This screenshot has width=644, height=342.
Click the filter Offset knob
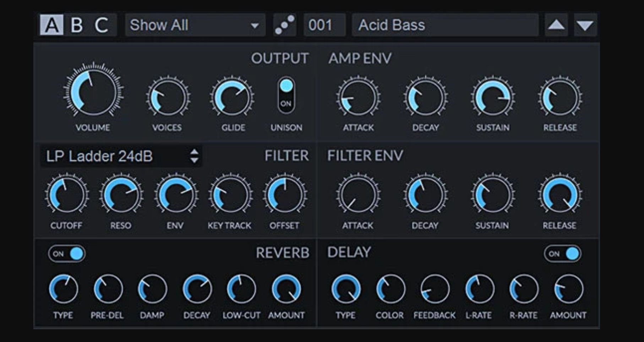[x=285, y=195]
